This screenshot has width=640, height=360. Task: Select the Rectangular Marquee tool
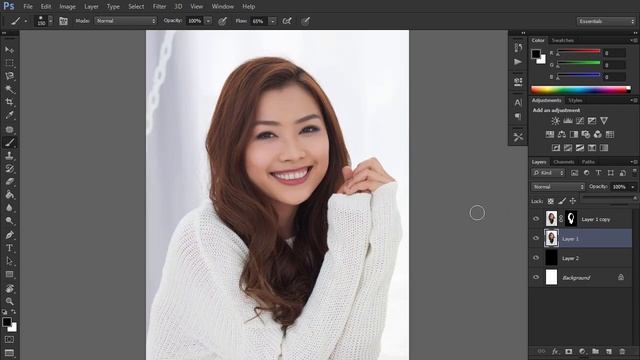point(9,63)
